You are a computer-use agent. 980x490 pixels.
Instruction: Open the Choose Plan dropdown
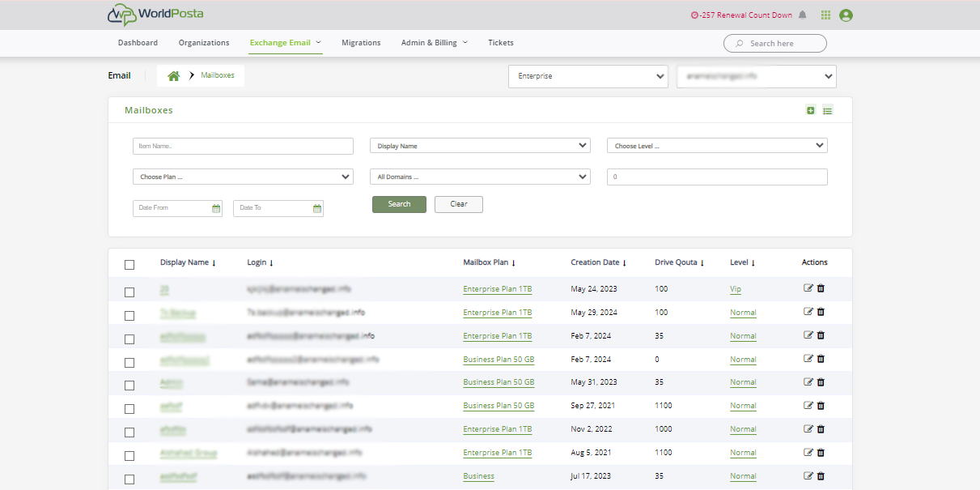point(243,177)
